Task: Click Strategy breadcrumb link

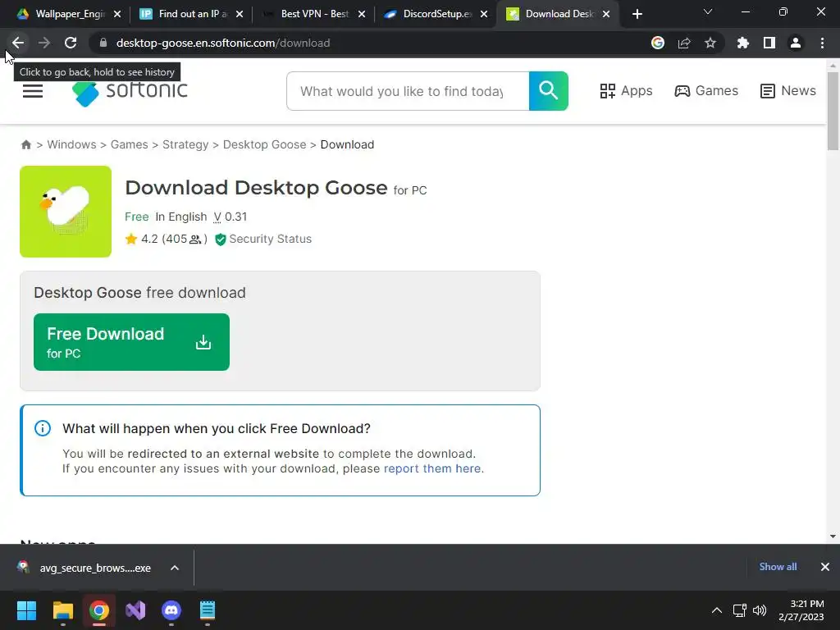Action: click(185, 144)
